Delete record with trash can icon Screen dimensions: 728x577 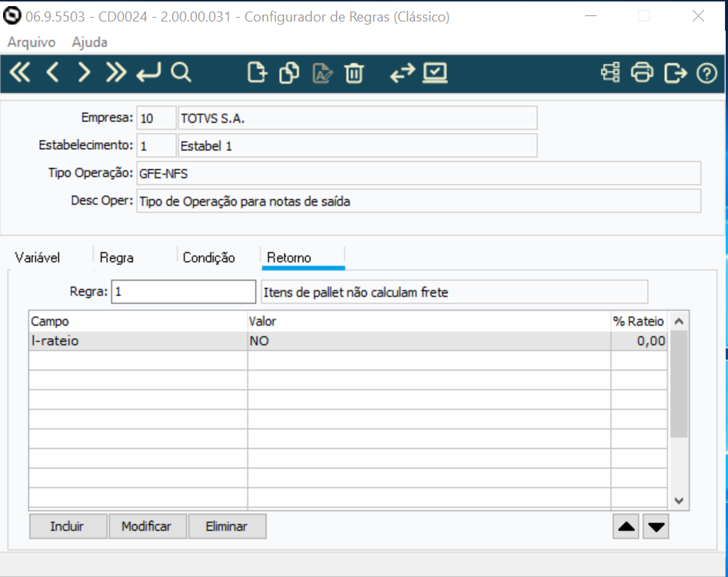tap(354, 73)
